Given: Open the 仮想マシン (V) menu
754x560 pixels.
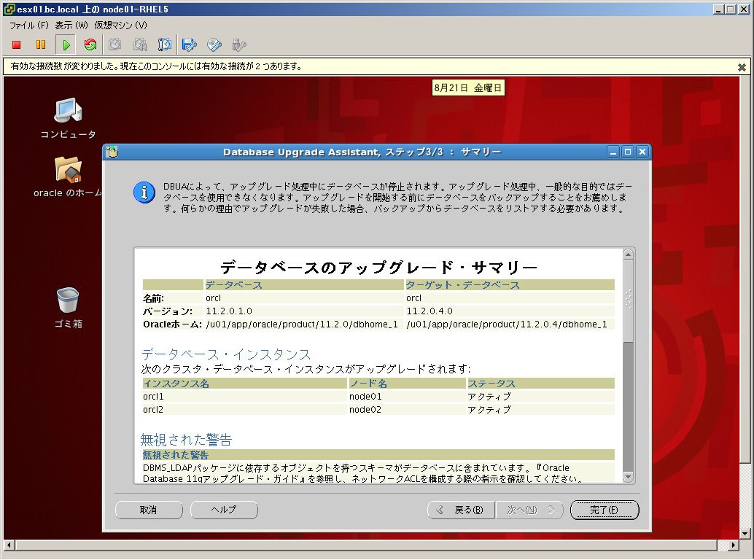Looking at the screenshot, I should pyautogui.click(x=121, y=25).
